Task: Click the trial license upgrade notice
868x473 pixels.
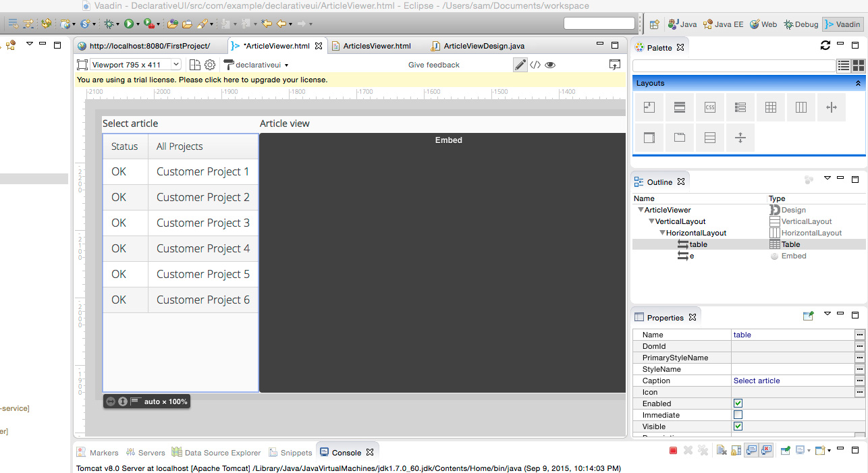Action: tap(202, 80)
